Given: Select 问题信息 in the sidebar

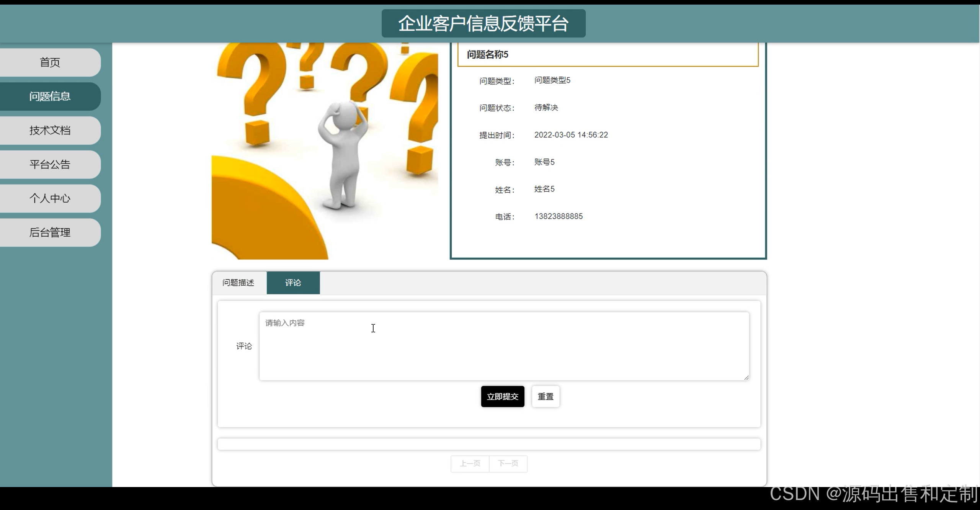Looking at the screenshot, I should [50, 96].
